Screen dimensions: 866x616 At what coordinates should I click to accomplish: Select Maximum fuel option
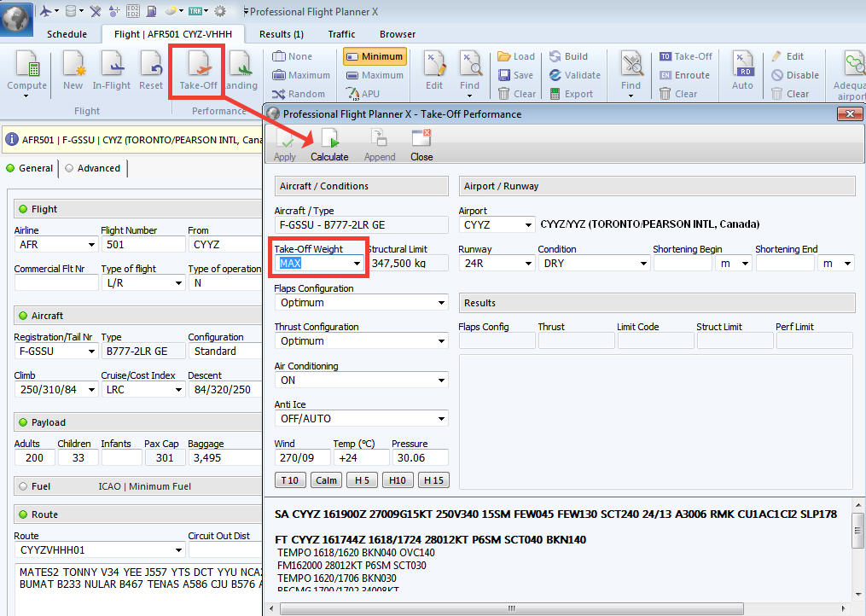pyautogui.click(x=375, y=75)
